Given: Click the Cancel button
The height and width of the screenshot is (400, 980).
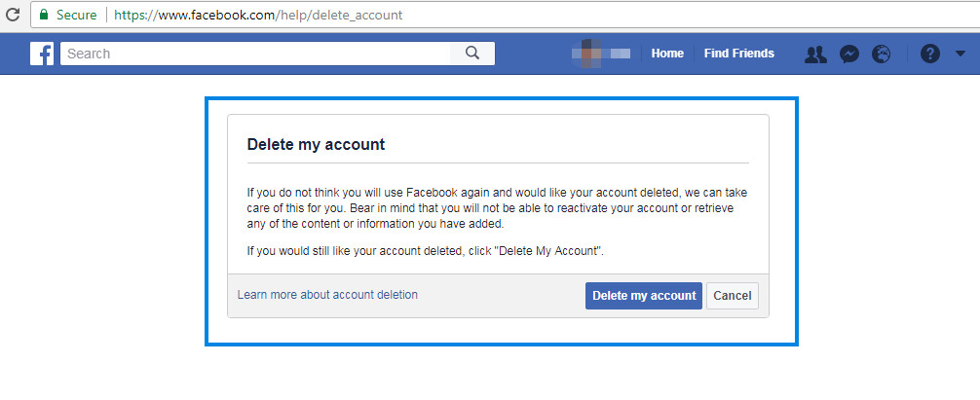Looking at the screenshot, I should [x=733, y=296].
